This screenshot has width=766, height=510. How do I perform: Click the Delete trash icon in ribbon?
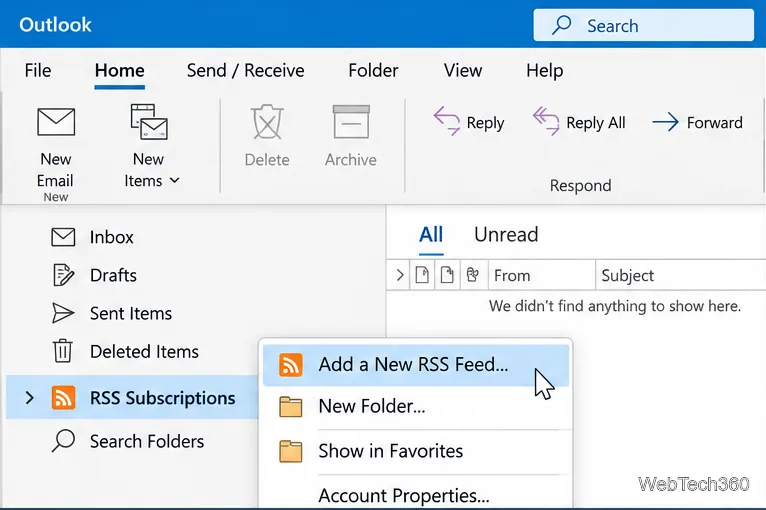(267, 122)
